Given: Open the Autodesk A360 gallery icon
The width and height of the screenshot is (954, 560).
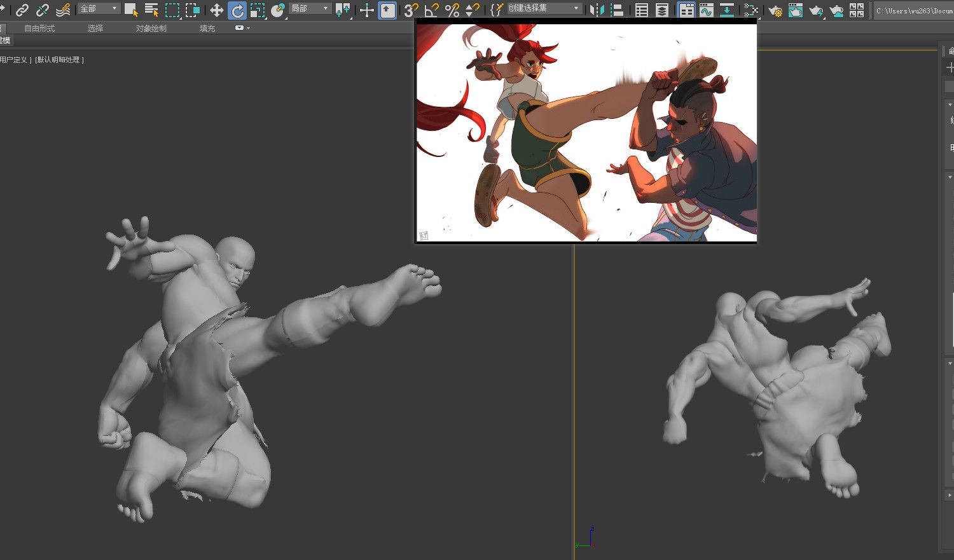Looking at the screenshot, I should coord(857,10).
